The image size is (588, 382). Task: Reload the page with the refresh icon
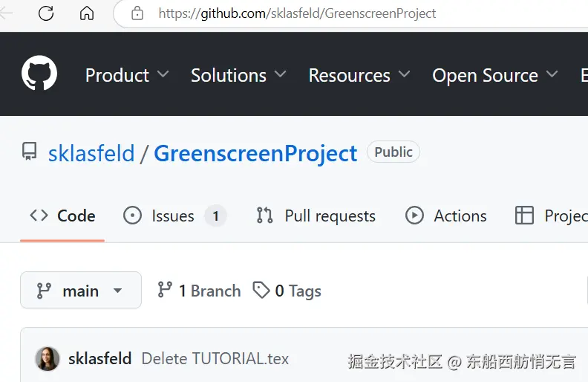click(46, 13)
